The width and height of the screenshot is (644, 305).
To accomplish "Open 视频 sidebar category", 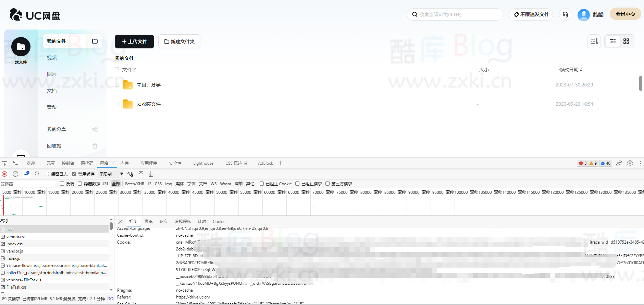I will (x=52, y=58).
